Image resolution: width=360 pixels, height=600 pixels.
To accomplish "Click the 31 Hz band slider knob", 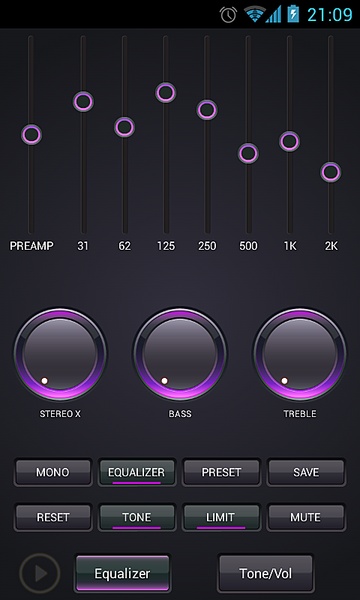I will [83, 102].
